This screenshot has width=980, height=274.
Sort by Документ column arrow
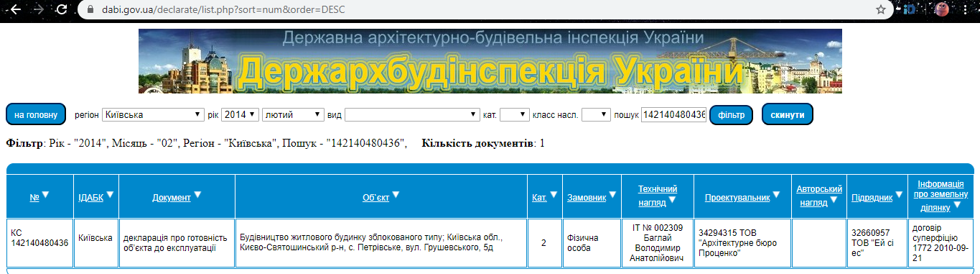(x=197, y=195)
